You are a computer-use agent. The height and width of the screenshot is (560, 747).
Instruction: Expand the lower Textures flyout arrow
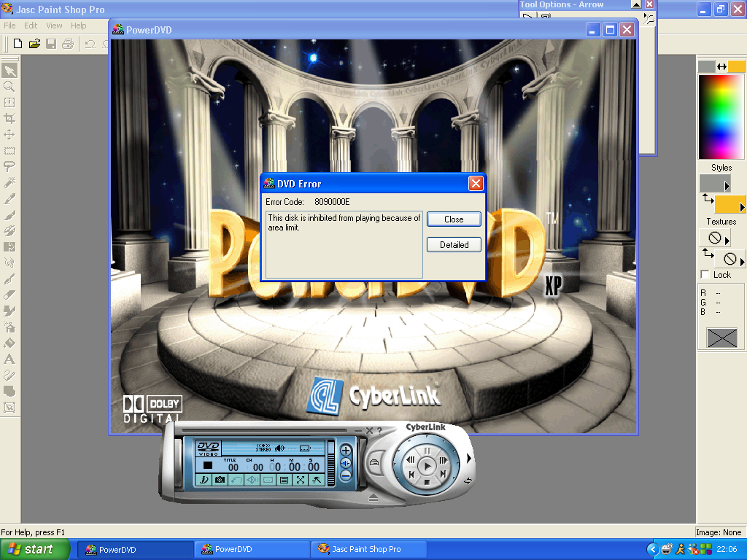click(x=742, y=262)
